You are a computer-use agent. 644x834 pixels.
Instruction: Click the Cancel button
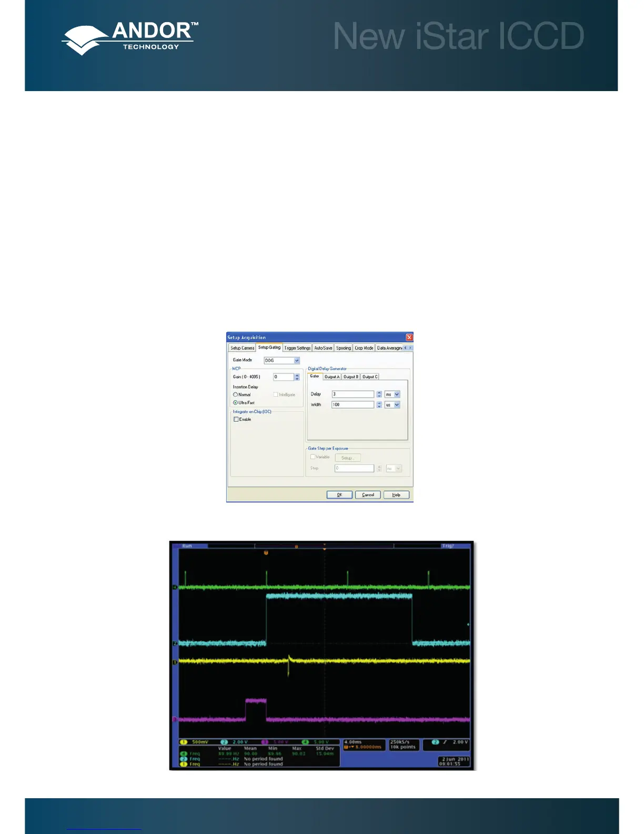[368, 495]
